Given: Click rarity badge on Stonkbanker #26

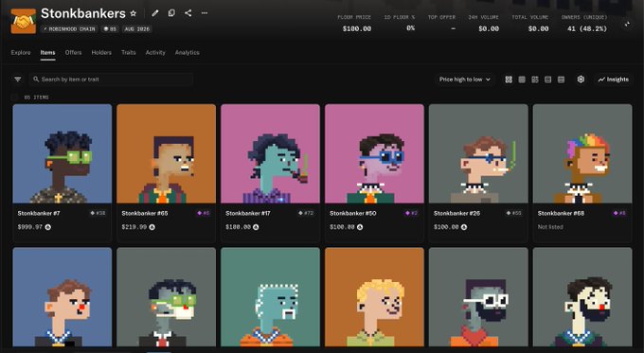Looking at the screenshot, I should (x=514, y=213).
